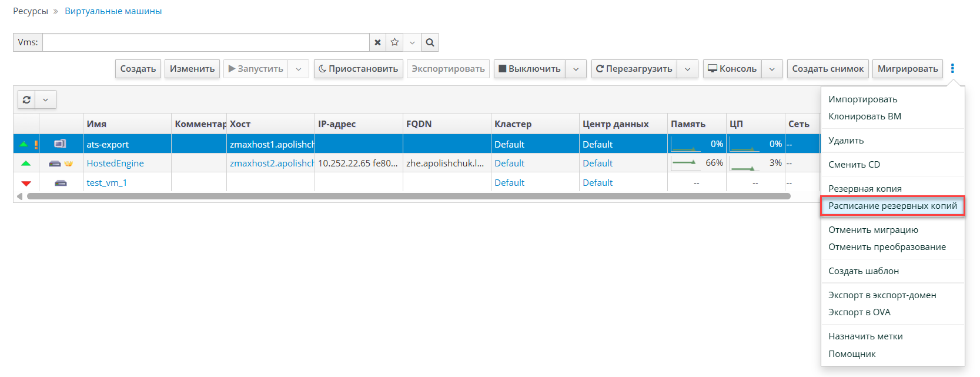
Task: Click the horizontal scrollbar thumb
Action: coord(409,196)
